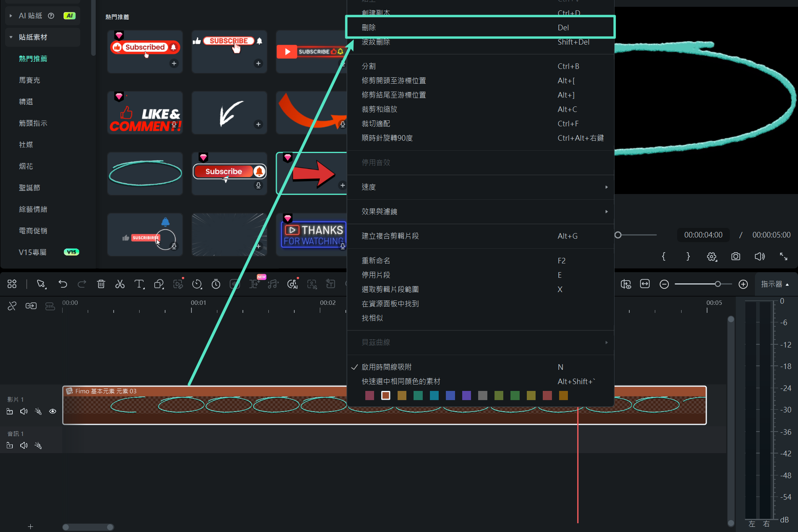Click the speed clock icon in toolbar

tap(197, 284)
